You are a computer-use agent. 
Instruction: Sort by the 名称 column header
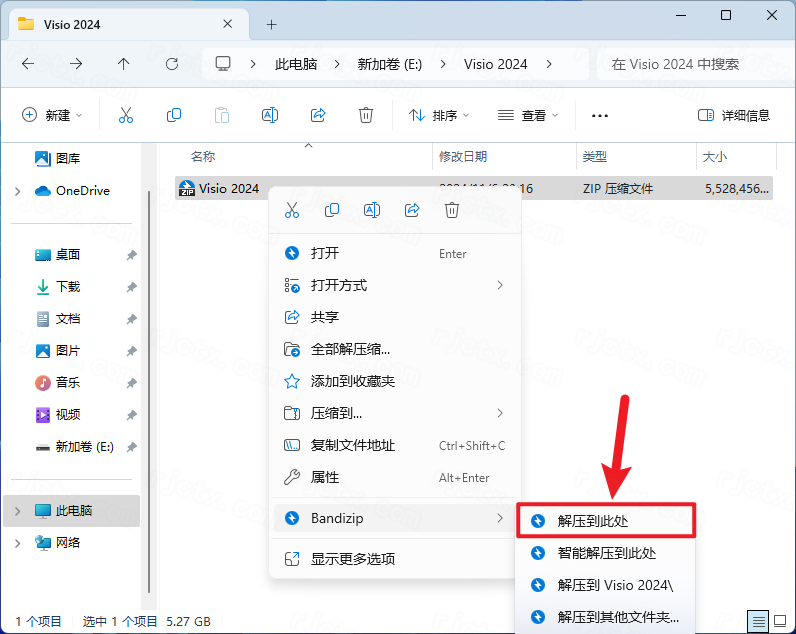[x=203, y=157]
